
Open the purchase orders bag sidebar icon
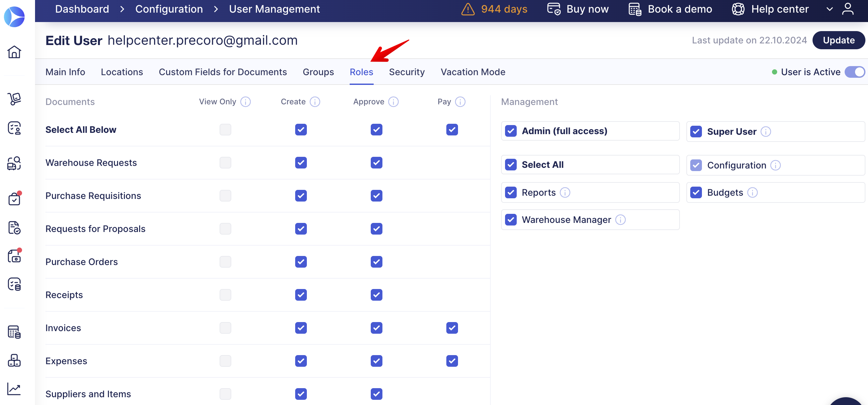coord(14,199)
